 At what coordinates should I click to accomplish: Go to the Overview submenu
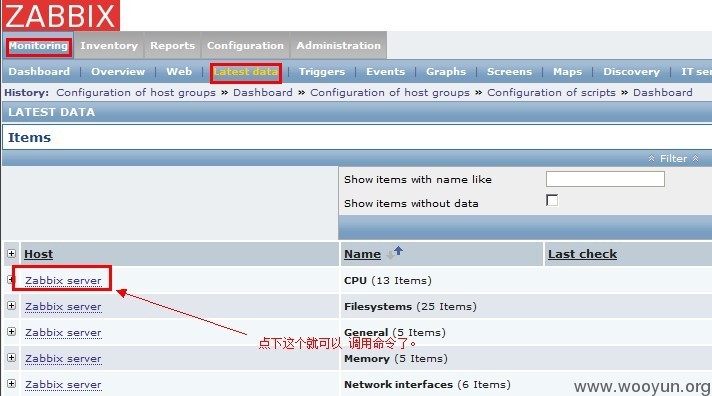tap(118, 72)
